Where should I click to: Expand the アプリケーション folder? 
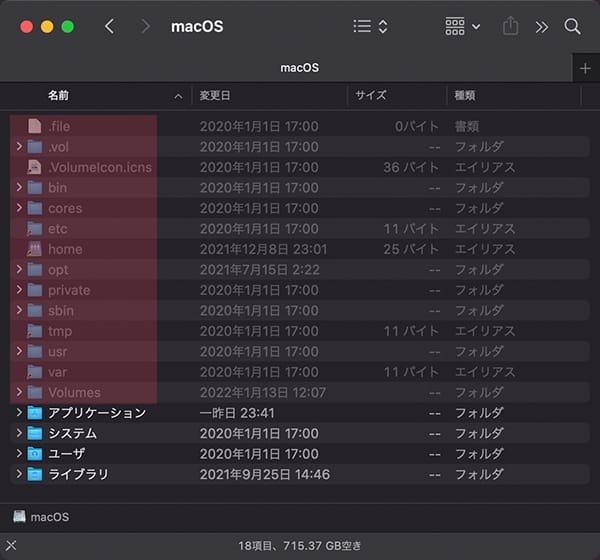pos(19,412)
